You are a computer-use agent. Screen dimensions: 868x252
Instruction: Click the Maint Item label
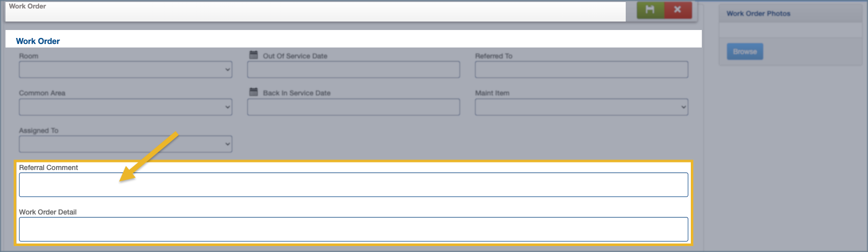[x=492, y=93]
